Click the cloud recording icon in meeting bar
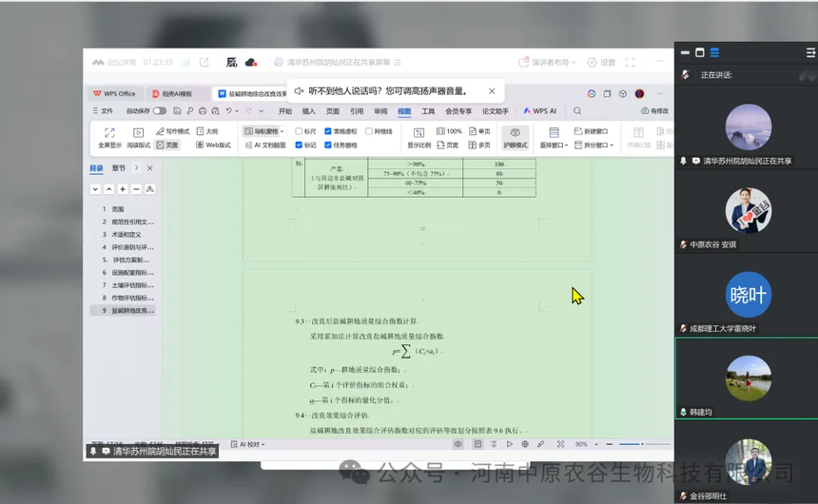The width and height of the screenshot is (818, 504). click(x=251, y=63)
